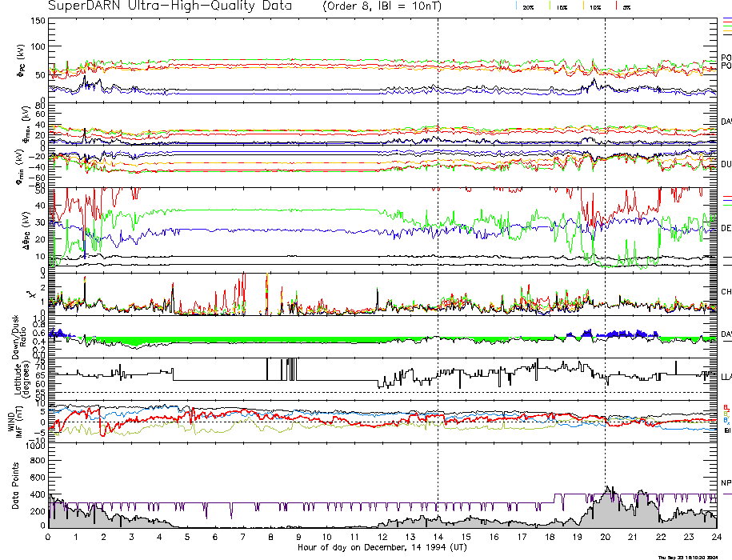The height and width of the screenshot is (560, 732).
Task: Click the 20% legend entry at top
Action: 528,6
